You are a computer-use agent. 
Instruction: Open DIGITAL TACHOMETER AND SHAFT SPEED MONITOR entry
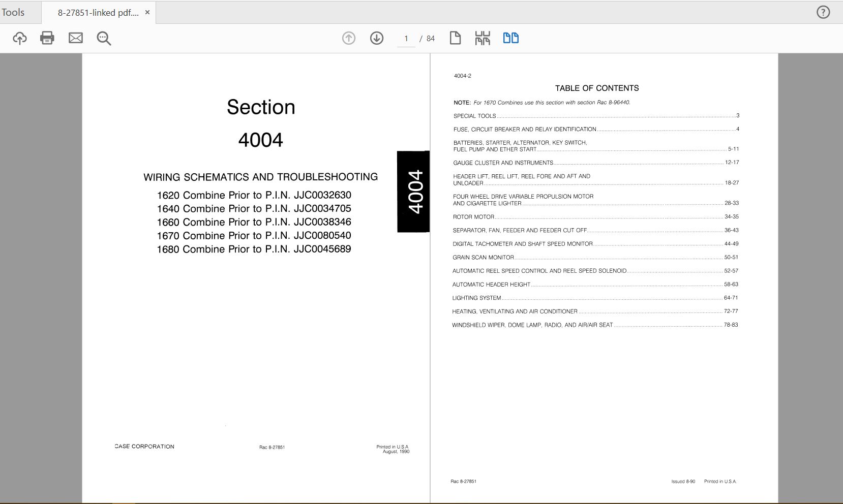pyautogui.click(x=596, y=244)
